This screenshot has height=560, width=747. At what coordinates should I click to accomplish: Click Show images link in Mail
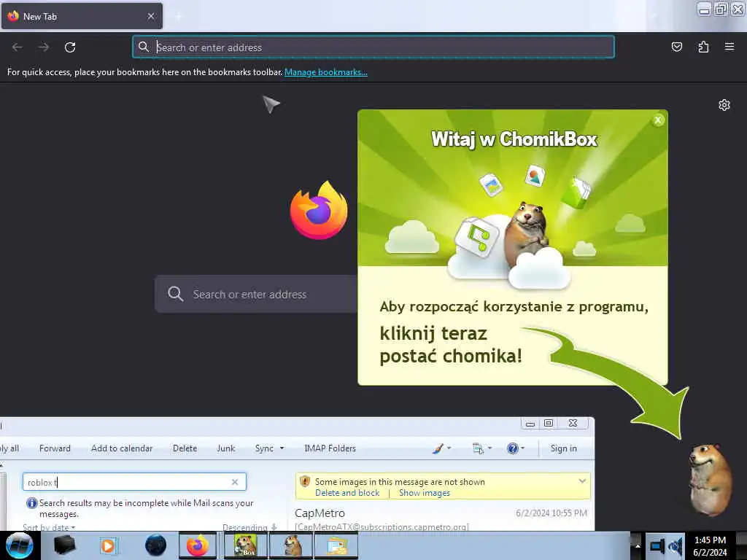click(x=425, y=493)
